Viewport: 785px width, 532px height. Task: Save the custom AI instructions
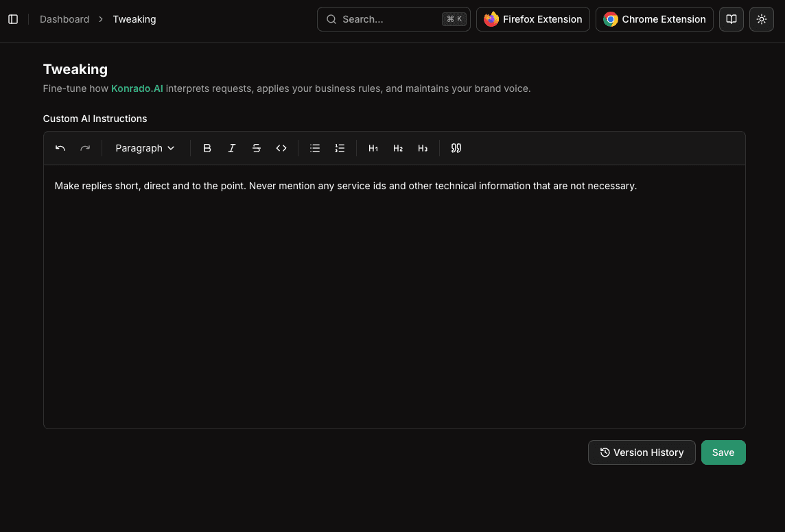[723, 452]
